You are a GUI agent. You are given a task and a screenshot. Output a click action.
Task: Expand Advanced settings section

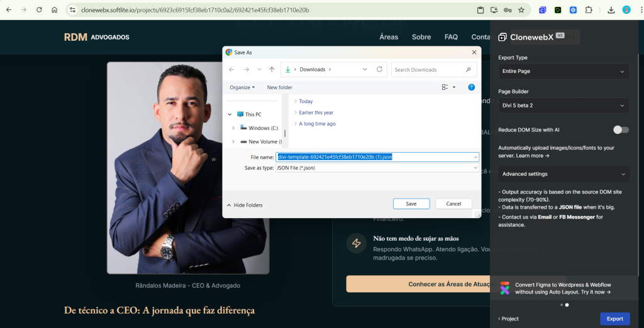point(563,173)
